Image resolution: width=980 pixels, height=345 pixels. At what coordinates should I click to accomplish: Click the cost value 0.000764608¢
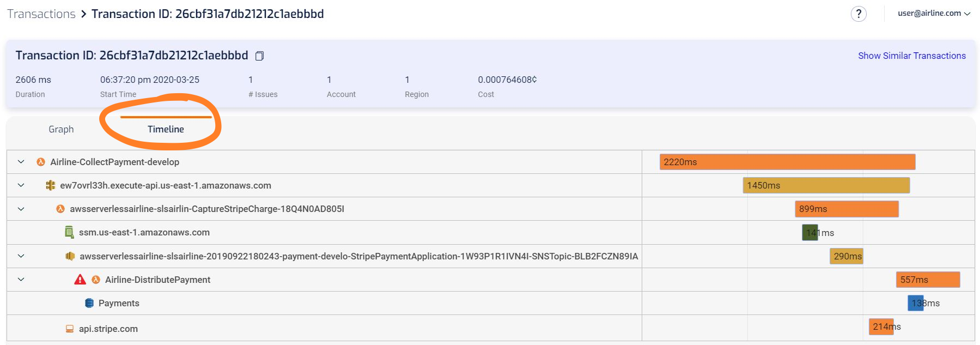pos(507,80)
